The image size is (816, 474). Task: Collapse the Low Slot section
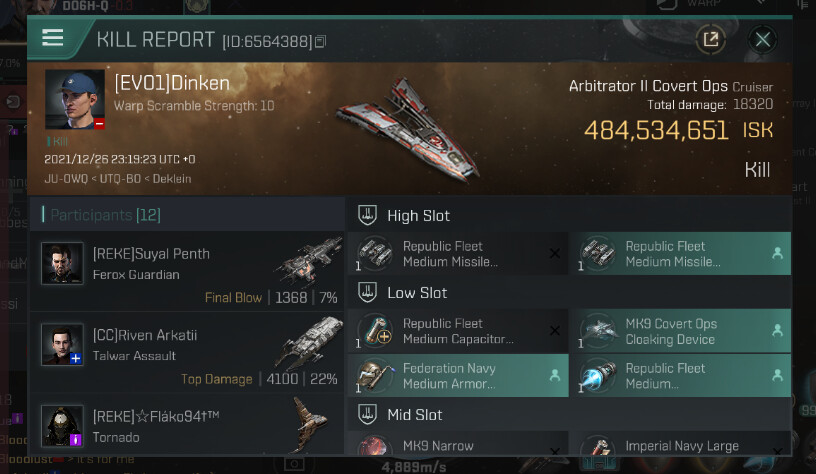pos(368,293)
